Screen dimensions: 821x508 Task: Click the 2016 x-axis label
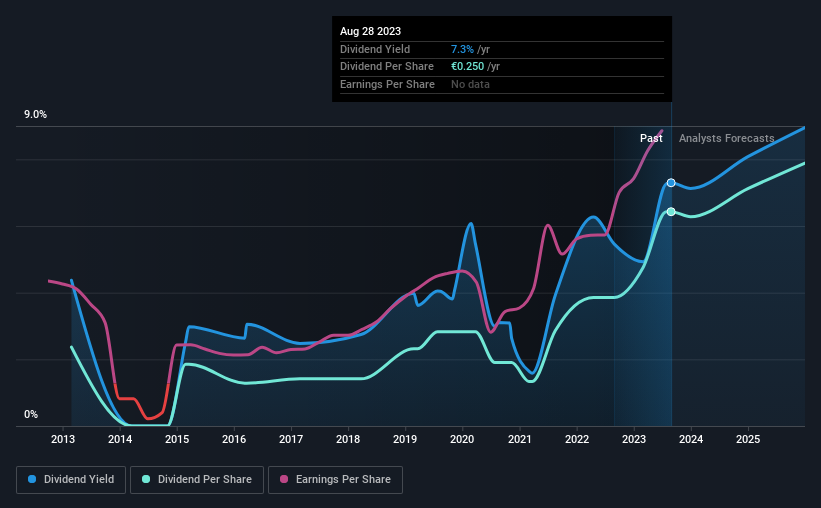click(x=234, y=439)
